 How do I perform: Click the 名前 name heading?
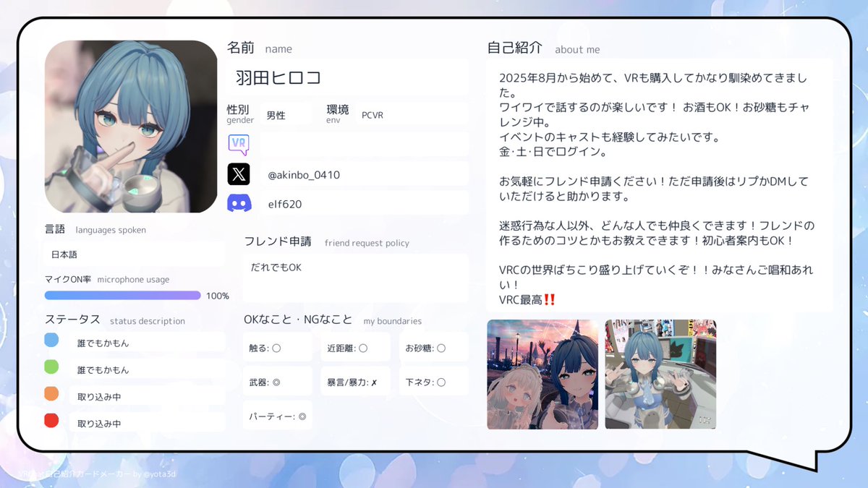click(260, 48)
